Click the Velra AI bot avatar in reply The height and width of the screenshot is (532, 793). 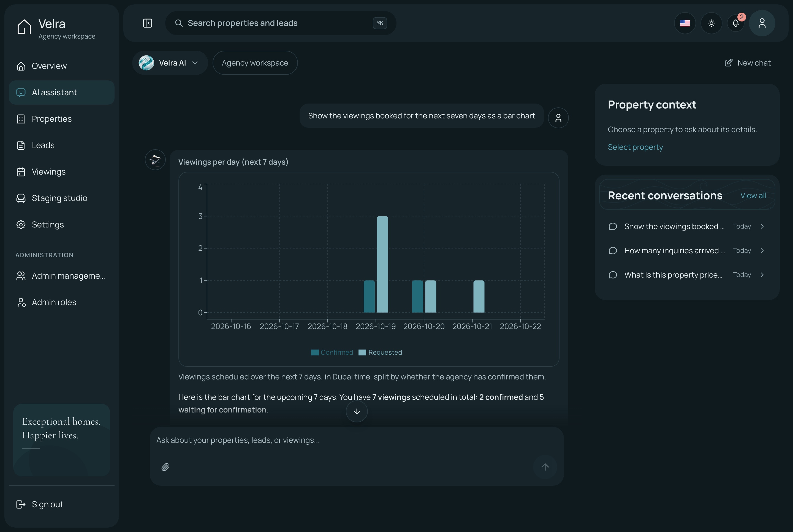155,160
